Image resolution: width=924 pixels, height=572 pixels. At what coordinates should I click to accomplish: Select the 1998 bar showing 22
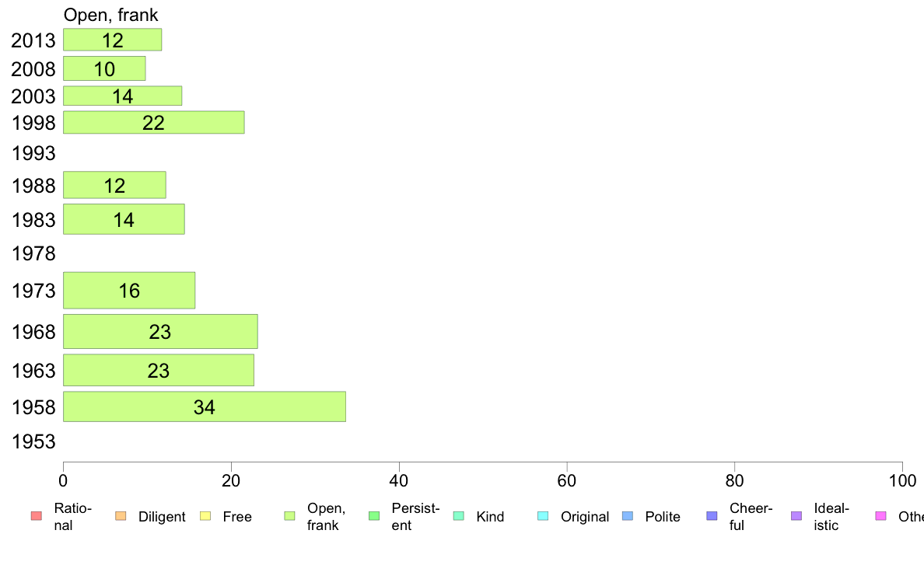click(154, 123)
